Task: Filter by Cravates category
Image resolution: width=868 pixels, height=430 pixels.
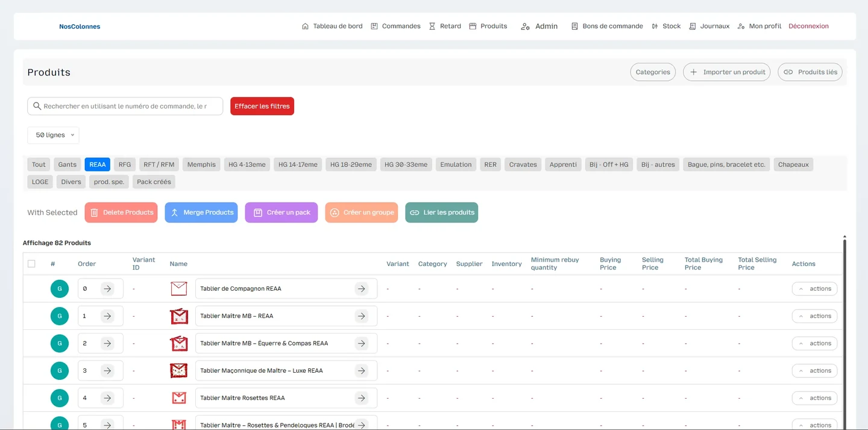Action: (523, 165)
